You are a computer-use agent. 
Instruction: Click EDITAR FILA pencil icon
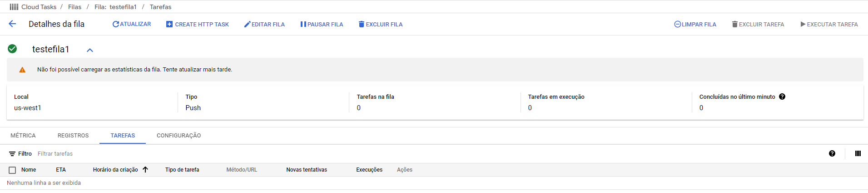(264, 24)
